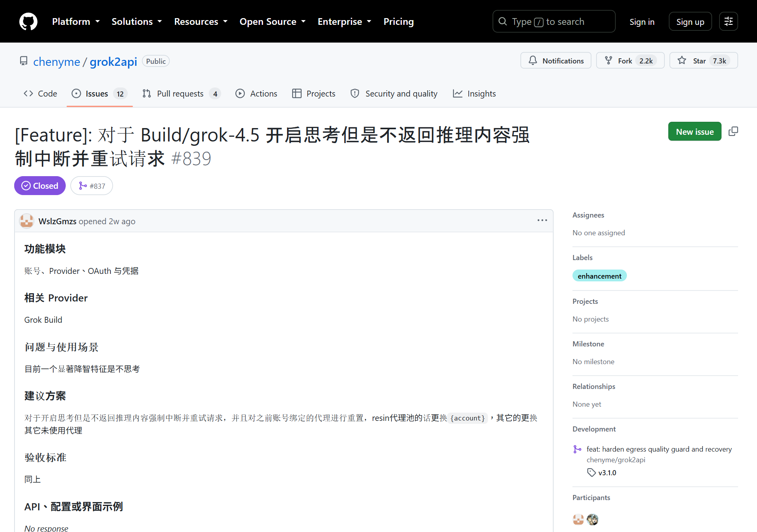757x532 pixels.
Task: Open the v3.1.0 release tag
Action: tap(607, 472)
